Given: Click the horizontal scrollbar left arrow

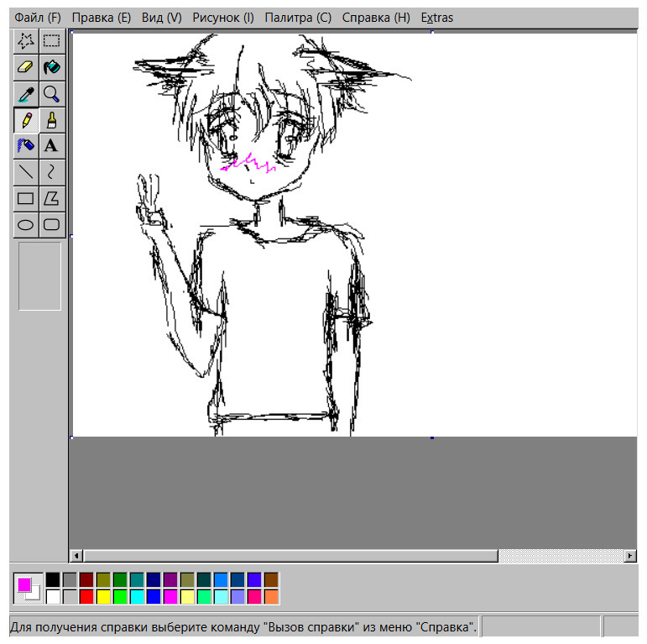Looking at the screenshot, I should 76,556.
